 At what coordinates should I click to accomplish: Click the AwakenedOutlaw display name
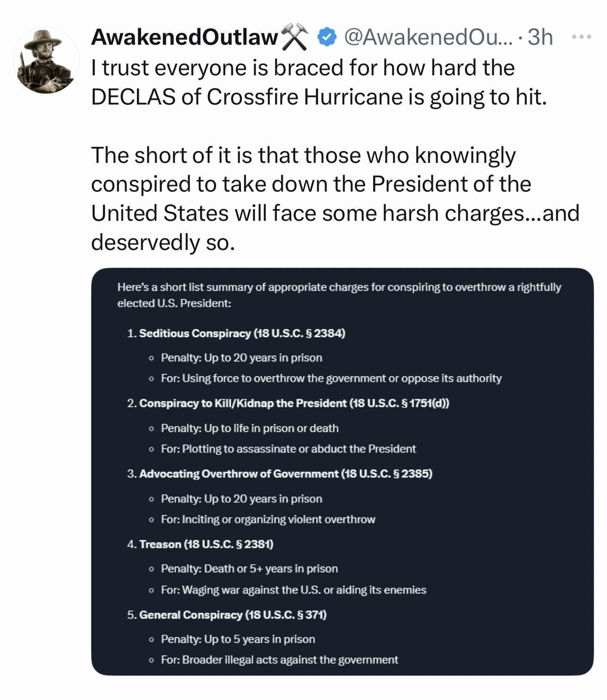tap(184, 37)
